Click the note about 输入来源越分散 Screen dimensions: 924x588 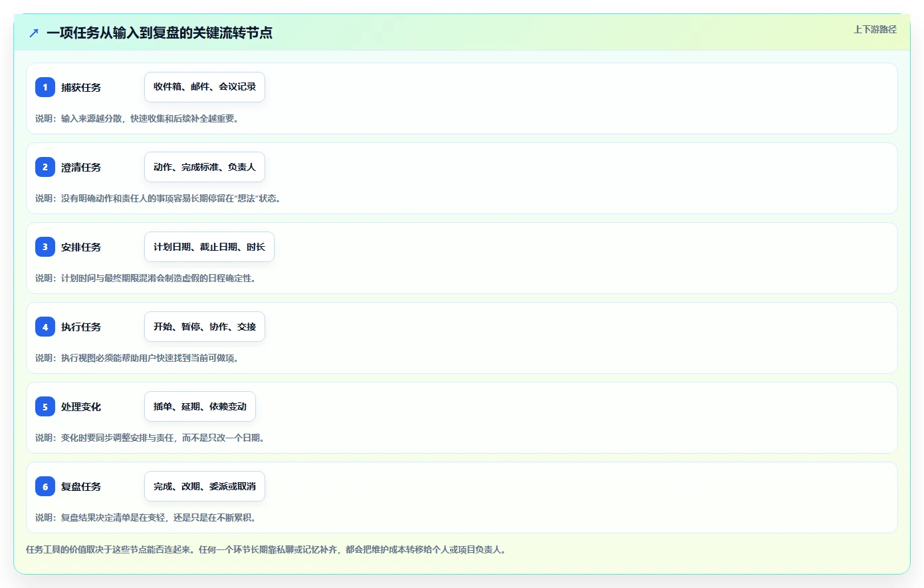(x=137, y=118)
